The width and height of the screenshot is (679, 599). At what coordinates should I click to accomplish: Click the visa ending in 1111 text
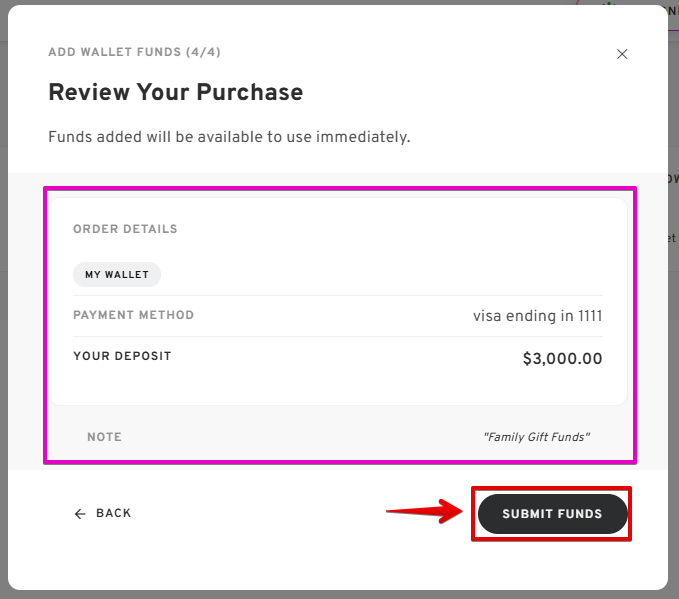(537, 316)
